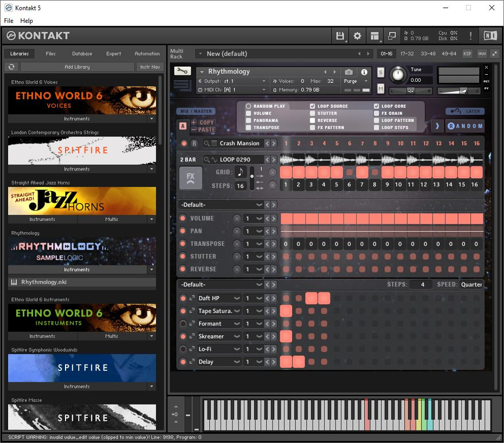Screen dimensions: 504x443
Task: Open instrument edit wrench icon
Action: (x=182, y=71)
